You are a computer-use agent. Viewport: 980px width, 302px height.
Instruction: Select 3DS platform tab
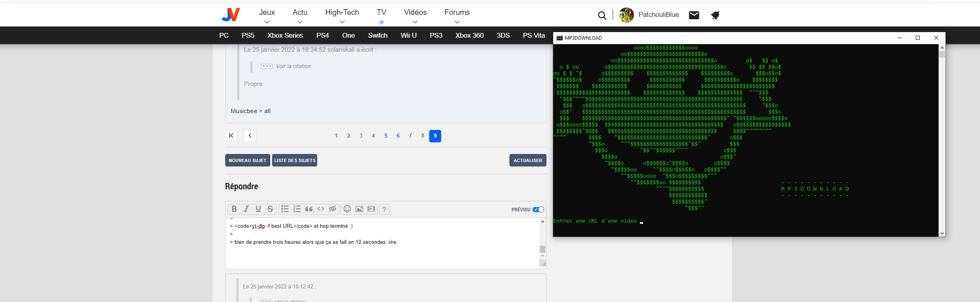503,35
